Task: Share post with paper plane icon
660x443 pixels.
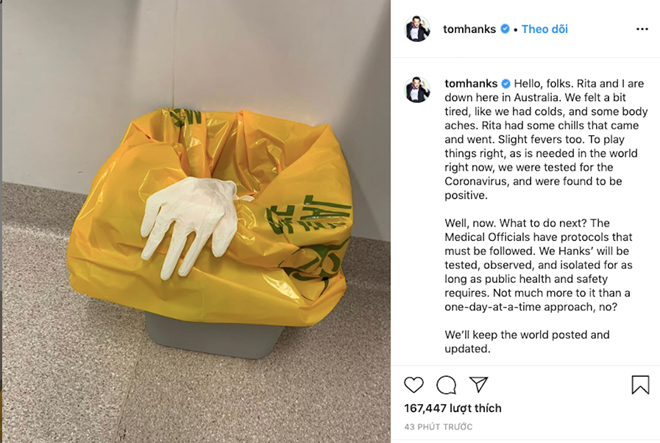Action: (479, 384)
